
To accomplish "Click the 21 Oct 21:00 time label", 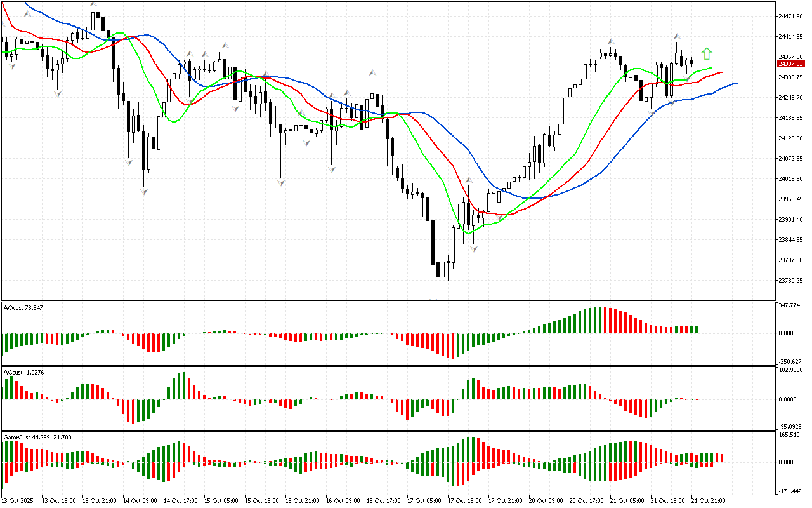I will (x=707, y=501).
